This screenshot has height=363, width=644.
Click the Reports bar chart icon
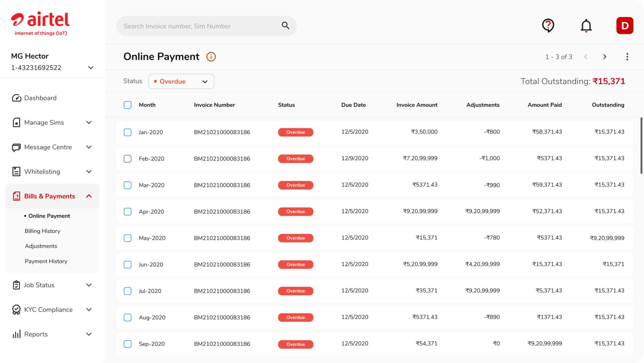tap(16, 334)
